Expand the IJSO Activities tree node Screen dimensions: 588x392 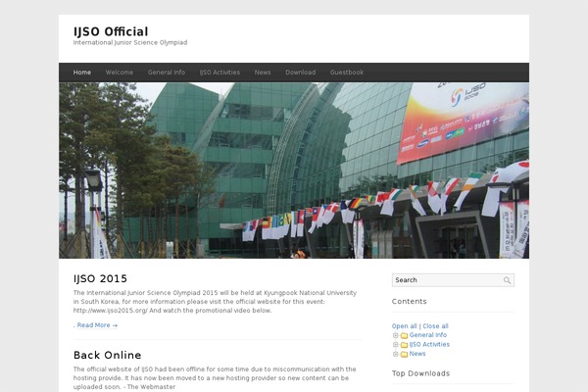[x=395, y=345]
